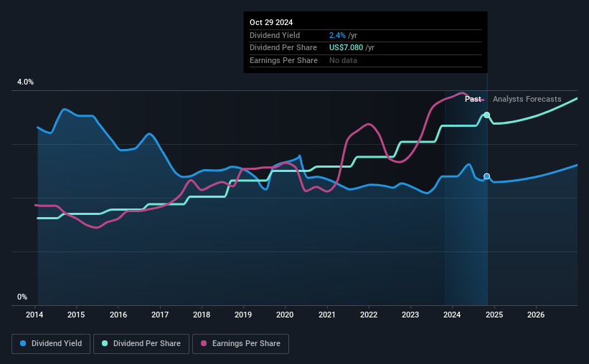Screen dimensions: 589x364
Task: Click the Oct 29 2024 tooltip date
Action: tap(271, 22)
